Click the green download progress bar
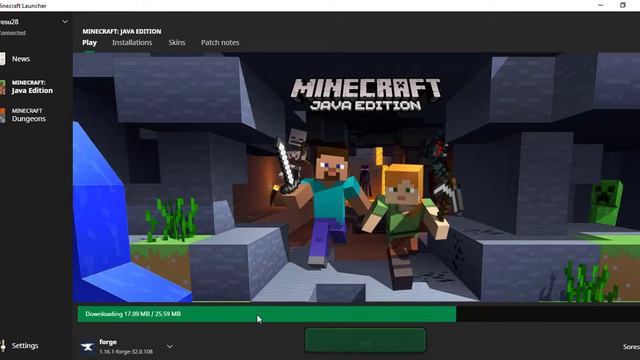This screenshot has width=640, height=360. 267,314
